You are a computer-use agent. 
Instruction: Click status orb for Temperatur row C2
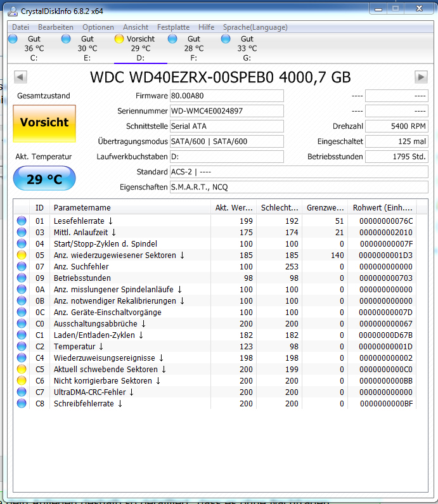(x=22, y=347)
